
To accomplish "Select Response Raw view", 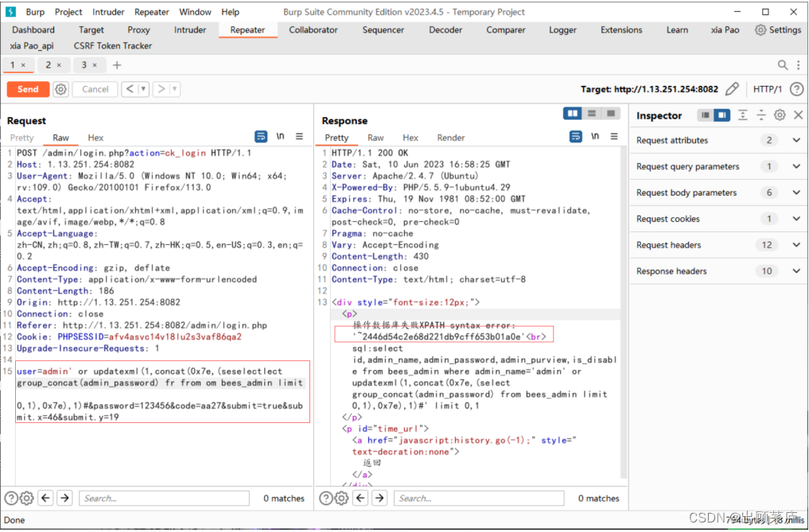I will (375, 138).
